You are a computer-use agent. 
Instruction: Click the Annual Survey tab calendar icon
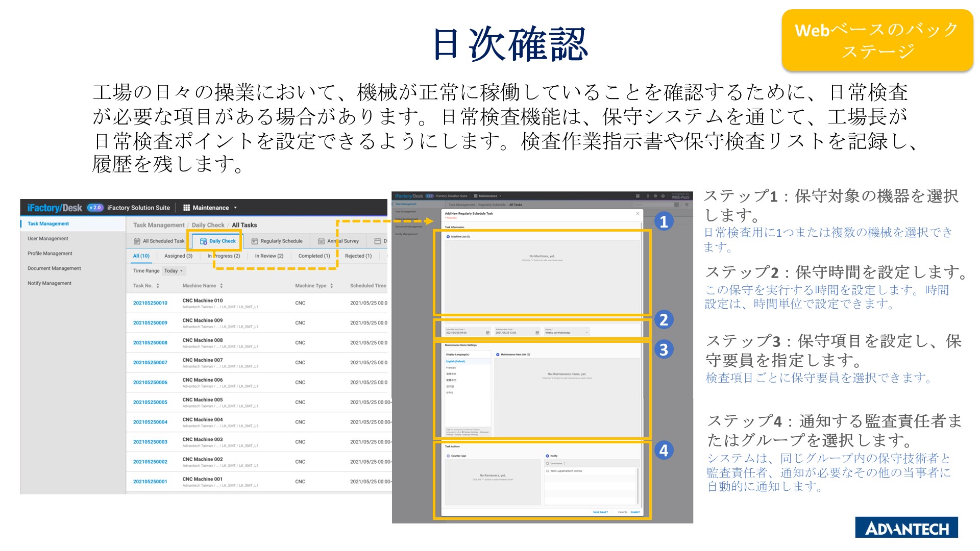pos(321,241)
